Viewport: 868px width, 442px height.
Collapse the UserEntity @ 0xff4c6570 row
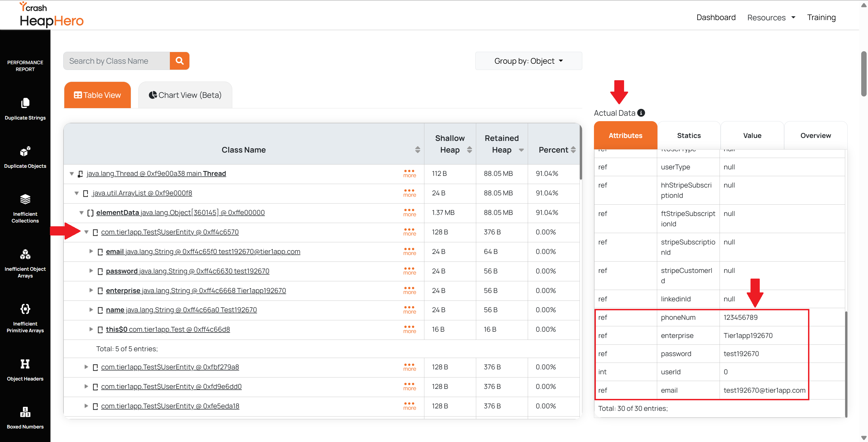click(86, 232)
